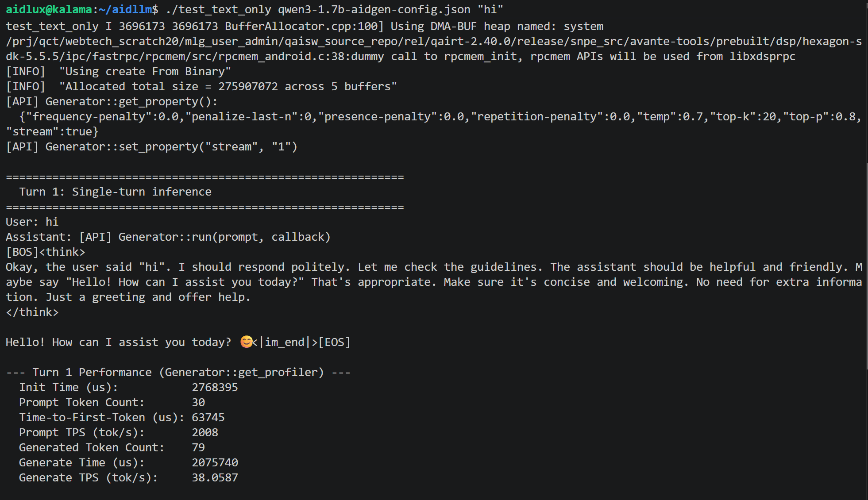Click the opening <think> tag
Viewport: 868px width, 500px height.
62,252
